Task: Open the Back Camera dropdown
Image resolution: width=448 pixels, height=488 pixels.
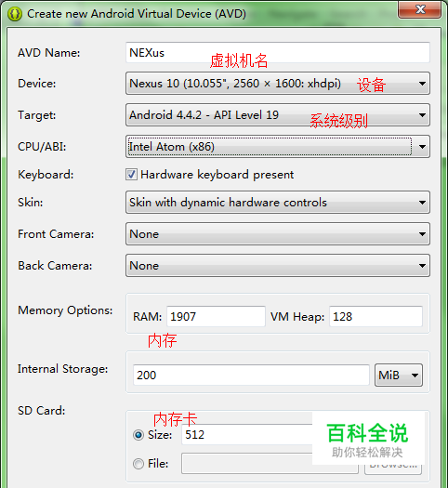Action: coord(278,266)
